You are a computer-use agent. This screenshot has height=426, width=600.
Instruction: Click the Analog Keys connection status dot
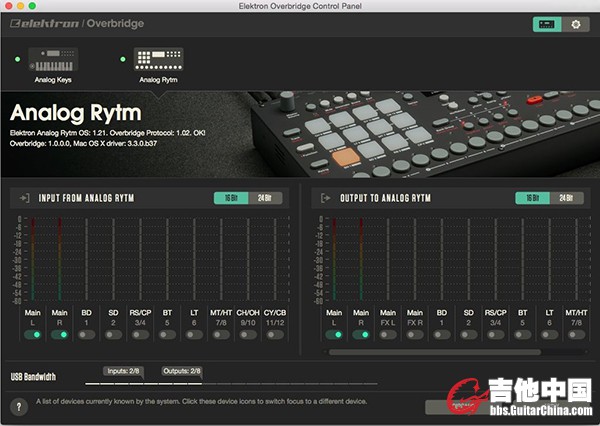(x=18, y=59)
